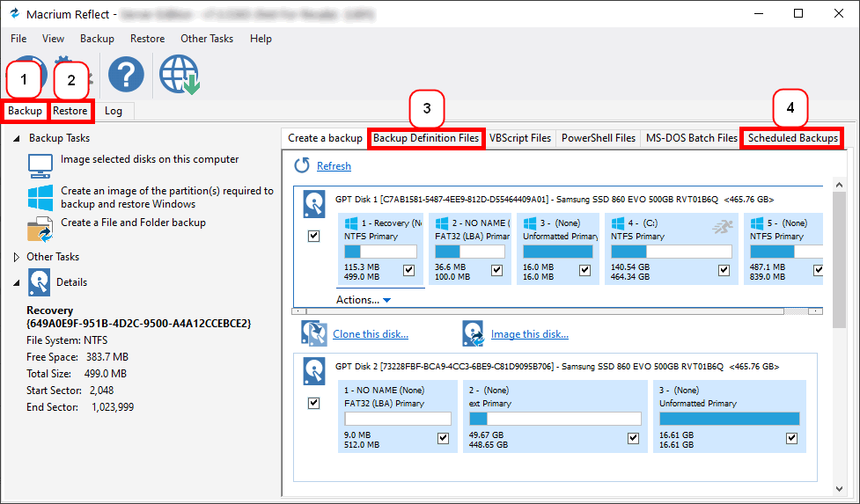Viewport: 860px width, 504px height.
Task: Click the horizontal scrollbar under Disk 1 partitions
Action: pos(556,310)
